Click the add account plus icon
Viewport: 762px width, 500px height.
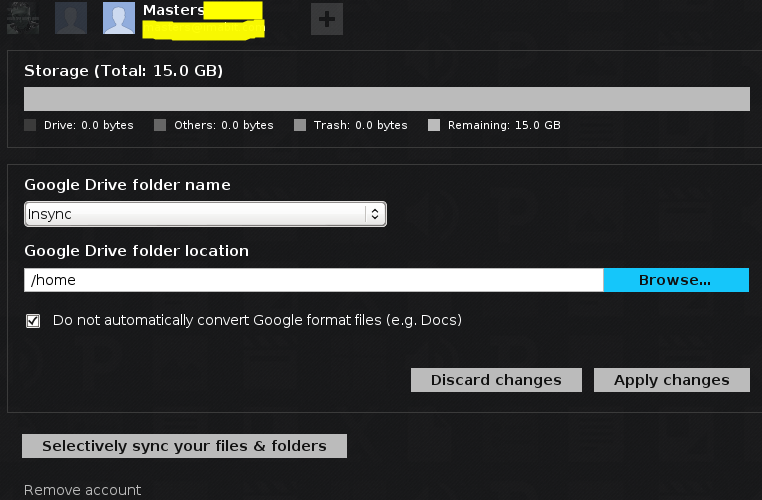[327, 19]
